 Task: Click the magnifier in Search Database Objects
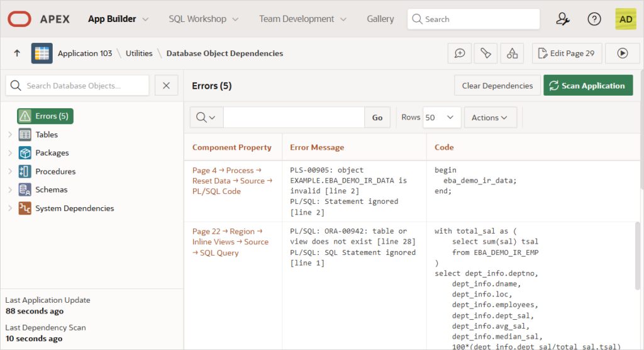point(16,86)
